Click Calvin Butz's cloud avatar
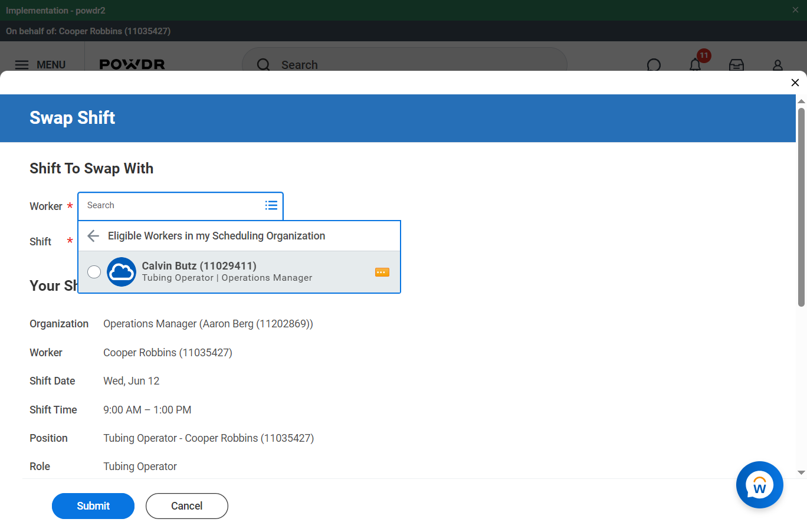The image size is (807, 532). coord(122,272)
